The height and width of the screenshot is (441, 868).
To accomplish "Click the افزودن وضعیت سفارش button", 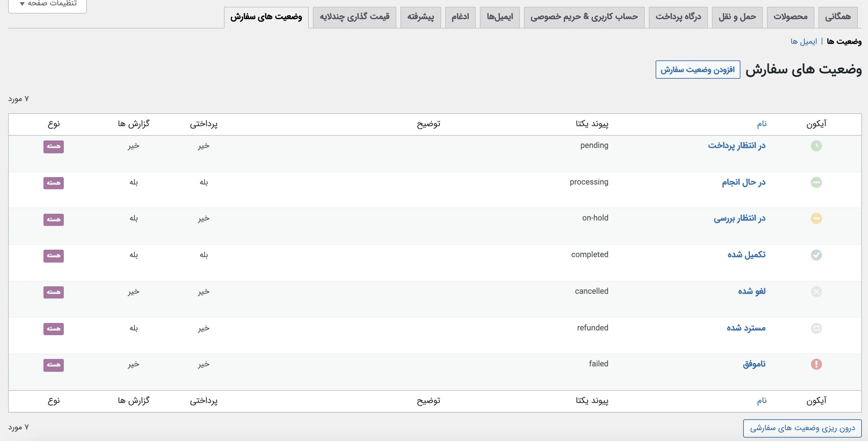I will 698,70.
